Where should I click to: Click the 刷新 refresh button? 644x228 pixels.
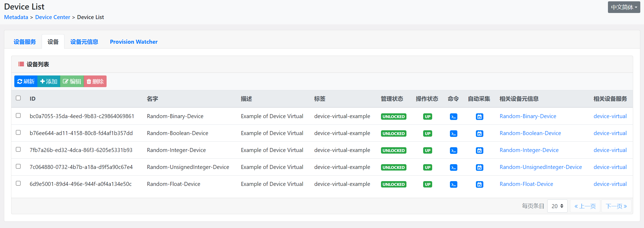[26, 81]
